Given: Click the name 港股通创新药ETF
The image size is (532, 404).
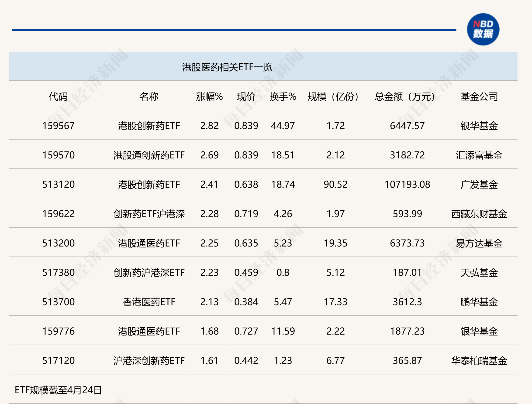Looking at the screenshot, I should [x=149, y=155].
